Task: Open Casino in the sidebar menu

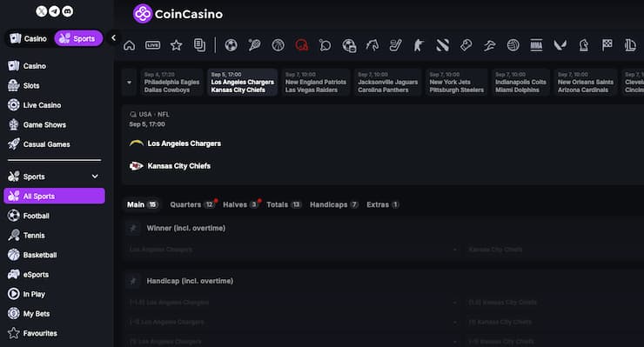Action: (x=54, y=66)
